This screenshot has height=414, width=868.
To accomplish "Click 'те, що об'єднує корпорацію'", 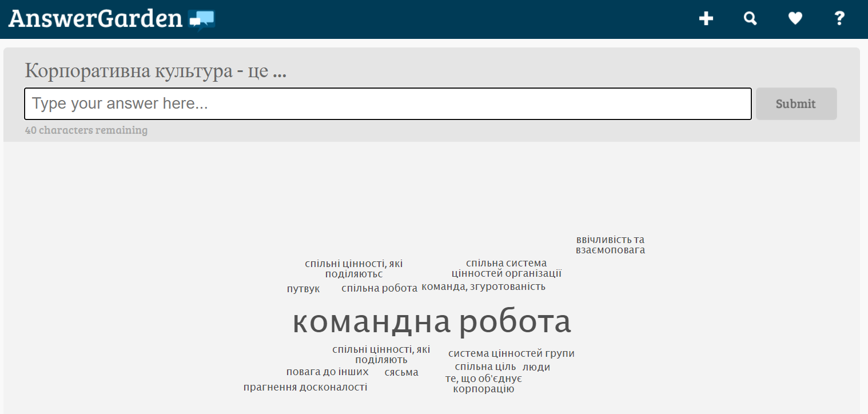I will coord(484,383).
